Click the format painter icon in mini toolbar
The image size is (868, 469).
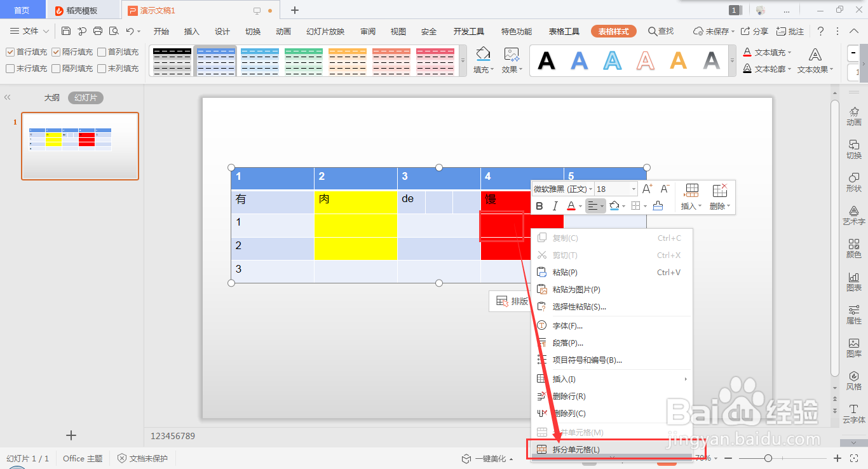point(658,206)
